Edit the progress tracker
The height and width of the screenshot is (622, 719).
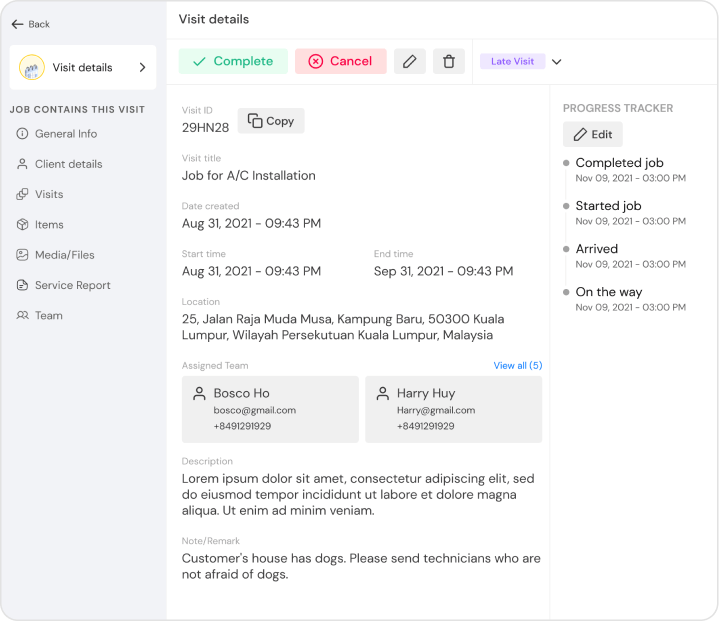click(x=592, y=134)
